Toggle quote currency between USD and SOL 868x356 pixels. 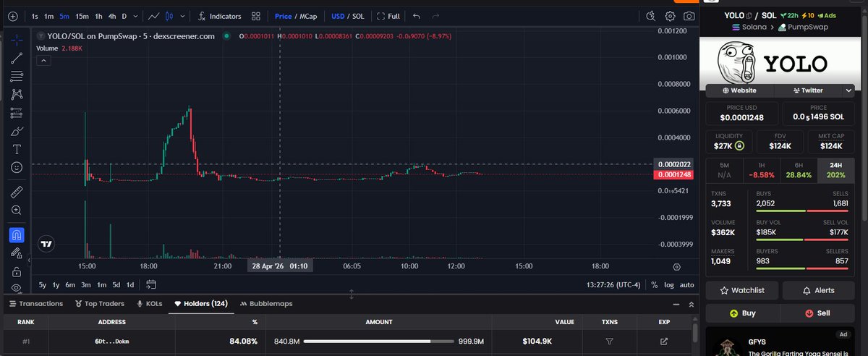tap(347, 16)
